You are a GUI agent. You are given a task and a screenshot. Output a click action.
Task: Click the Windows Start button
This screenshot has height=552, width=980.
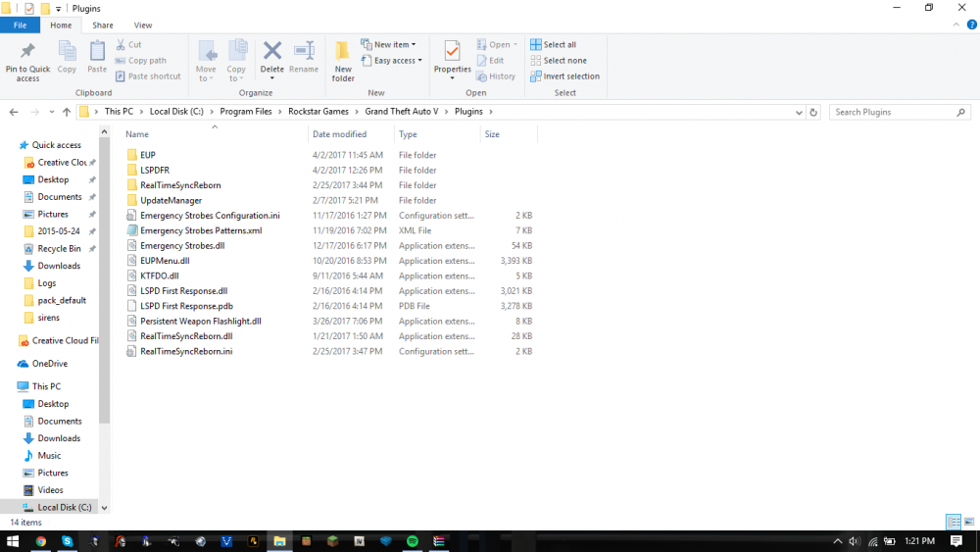coord(13,541)
